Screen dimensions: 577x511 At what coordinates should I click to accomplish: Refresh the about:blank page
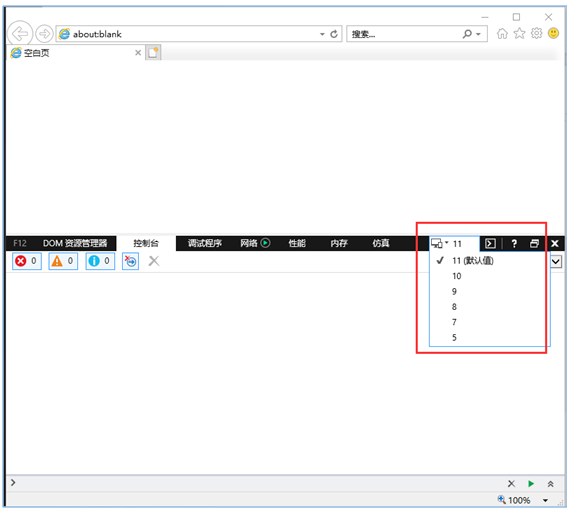click(334, 34)
